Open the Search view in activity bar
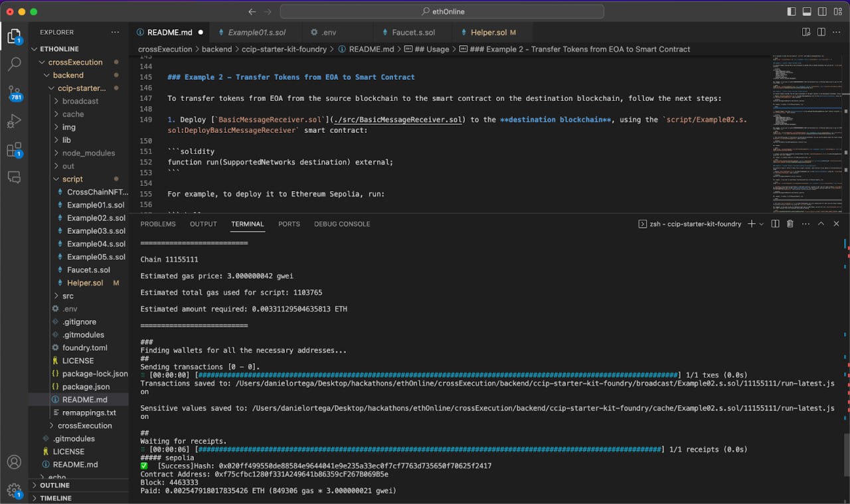This screenshot has width=850, height=504. pos(14,64)
